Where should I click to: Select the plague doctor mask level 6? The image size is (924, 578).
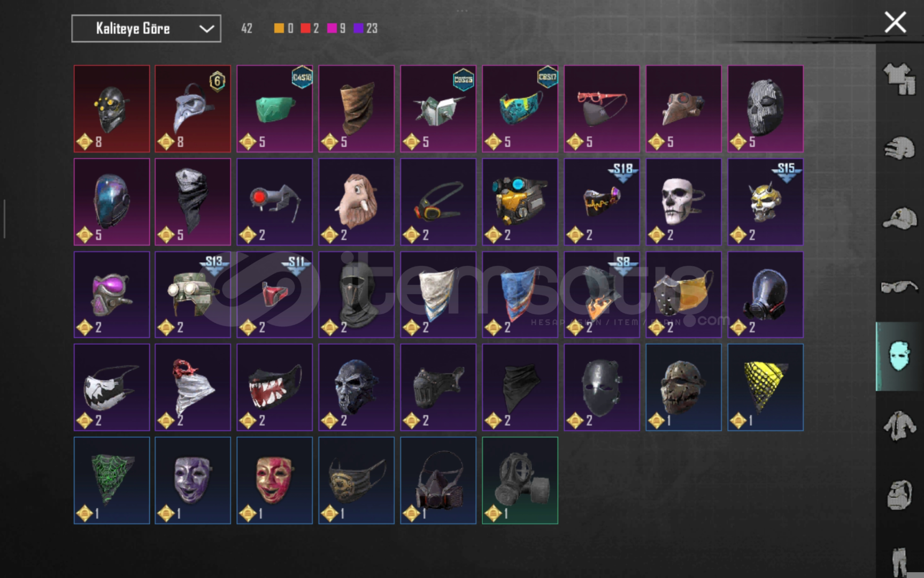tap(193, 109)
